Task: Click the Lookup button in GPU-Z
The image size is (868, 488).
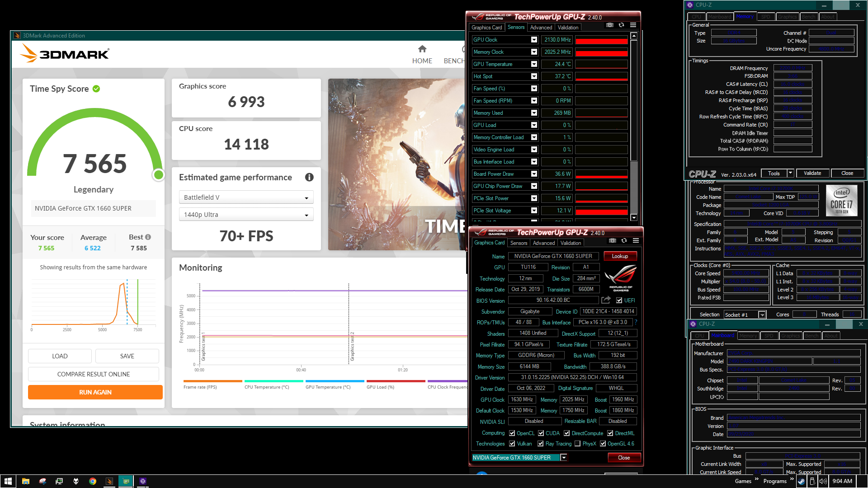Action: click(620, 256)
